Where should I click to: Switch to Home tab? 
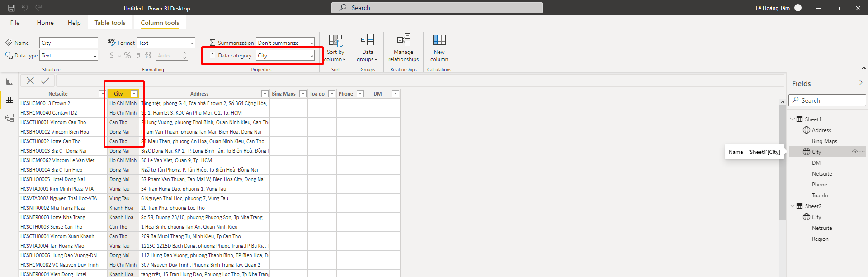pyautogui.click(x=45, y=23)
